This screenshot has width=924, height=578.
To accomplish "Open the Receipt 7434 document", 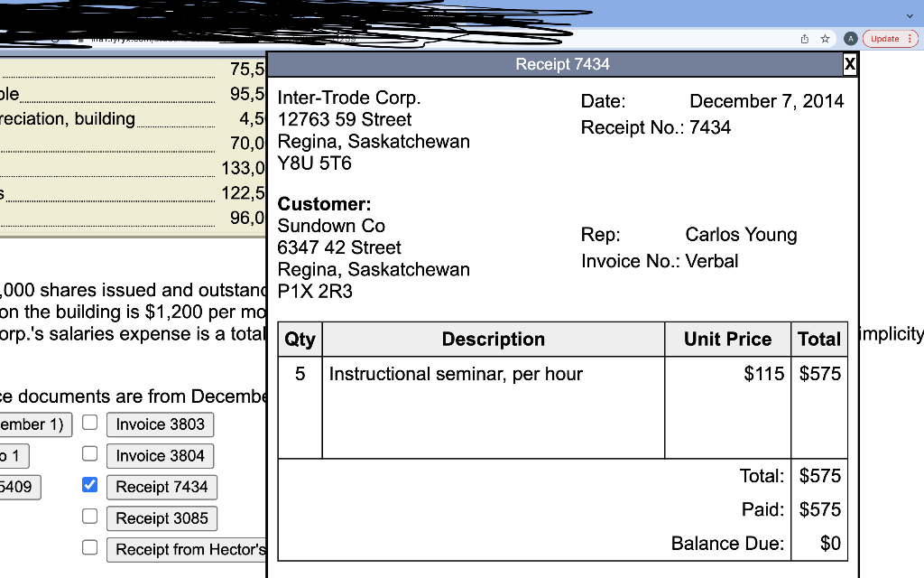I will tap(162, 487).
